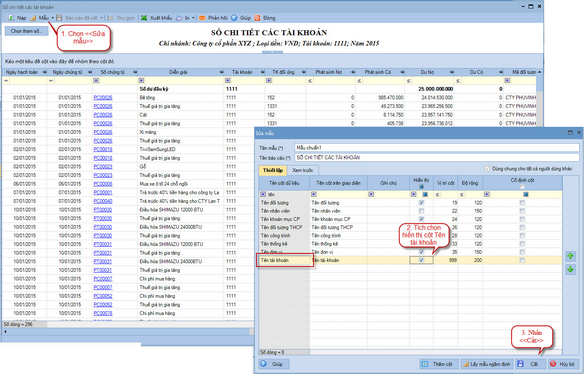Open filter operator for TK đối ứng column

[269, 80]
